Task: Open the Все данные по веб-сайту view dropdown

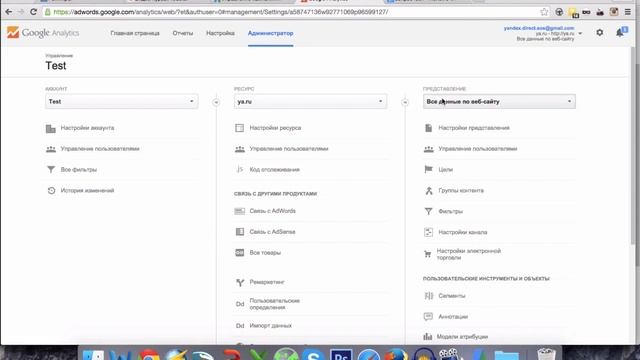Action: [499, 101]
